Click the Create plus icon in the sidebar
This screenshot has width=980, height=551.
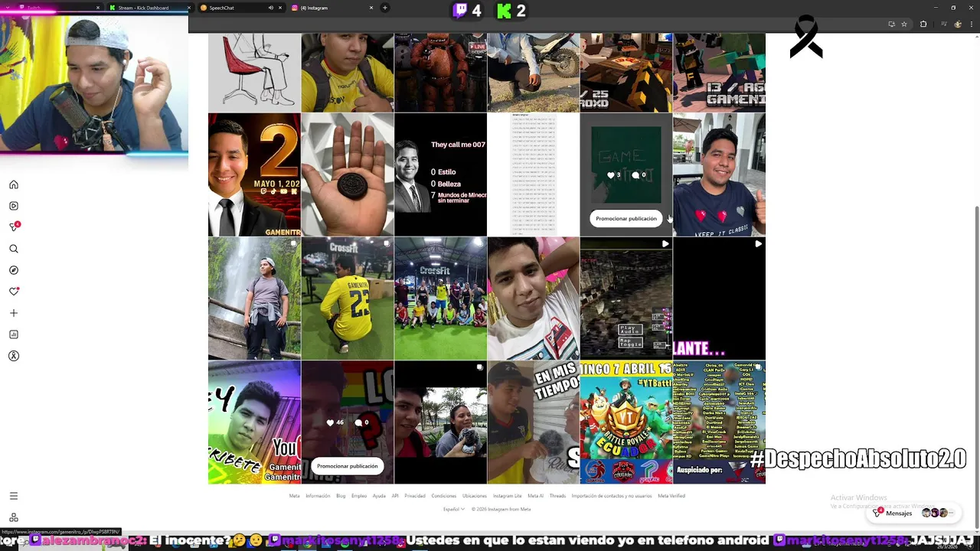[x=14, y=313]
